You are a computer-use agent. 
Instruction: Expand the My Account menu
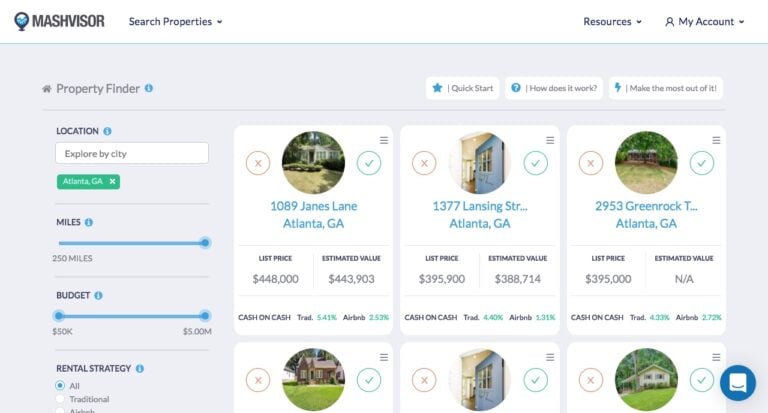705,22
